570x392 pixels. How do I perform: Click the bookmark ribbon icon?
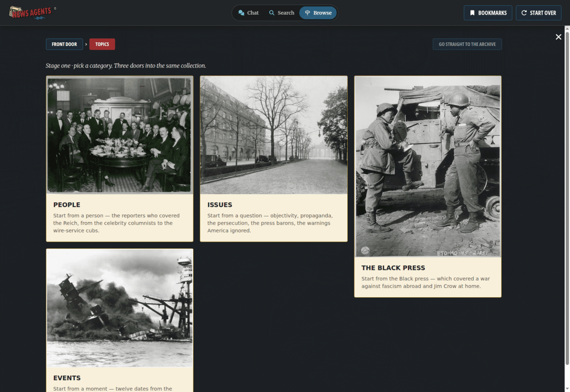coord(472,13)
